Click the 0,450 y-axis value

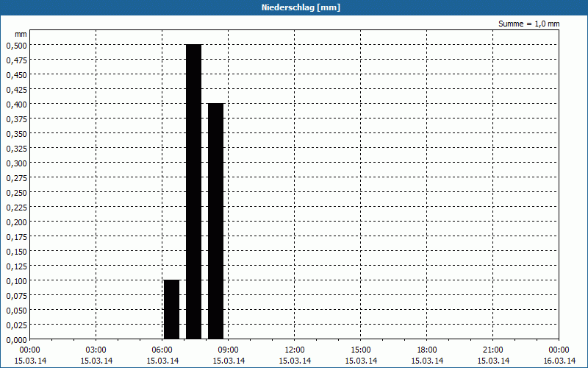pos(17,75)
